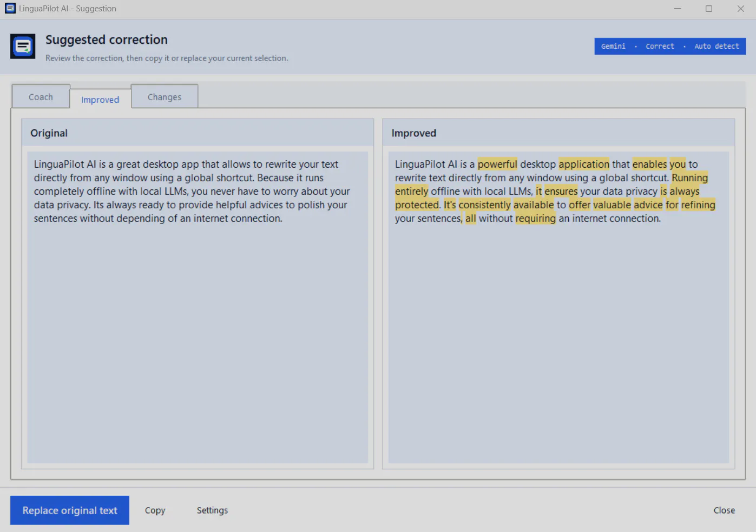
Task: Click inside the Original text paragraph
Action: click(x=192, y=191)
